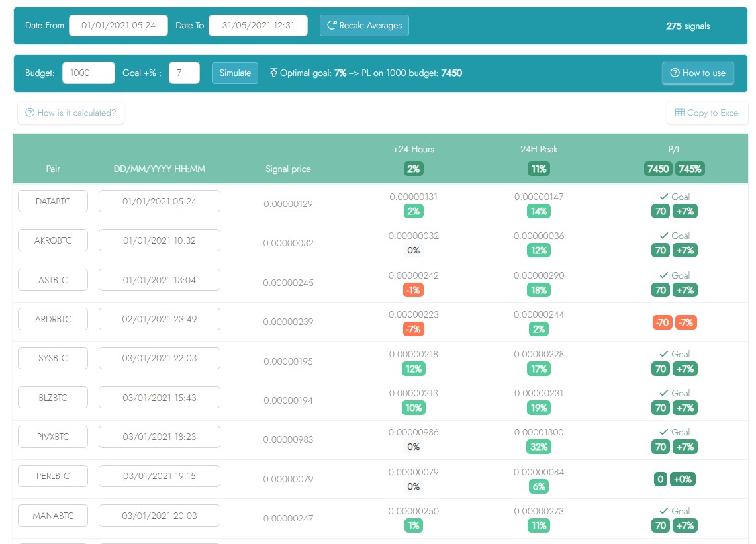Click the 02/01/2021 23:49 date box

(x=160, y=319)
